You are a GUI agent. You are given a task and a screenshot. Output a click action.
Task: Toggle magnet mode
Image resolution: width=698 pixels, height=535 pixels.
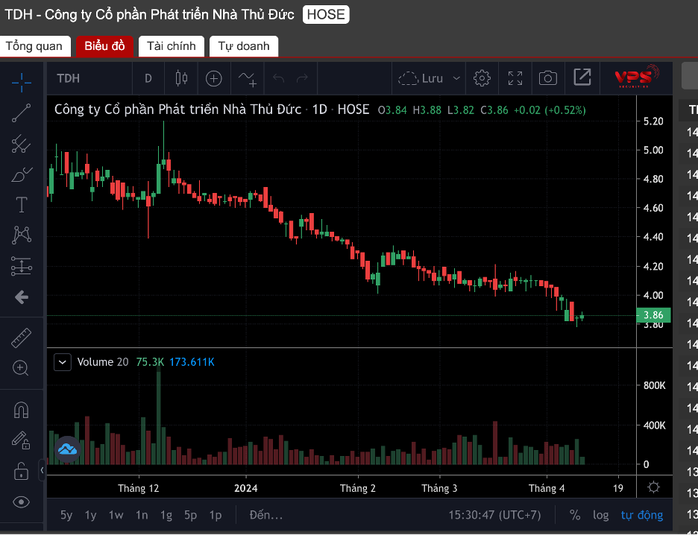pyautogui.click(x=21, y=409)
